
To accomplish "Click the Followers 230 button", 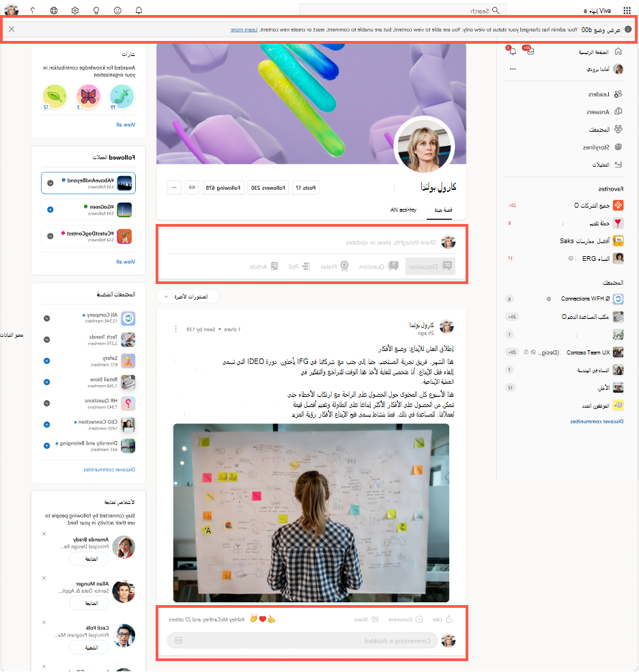I will coord(268,188).
